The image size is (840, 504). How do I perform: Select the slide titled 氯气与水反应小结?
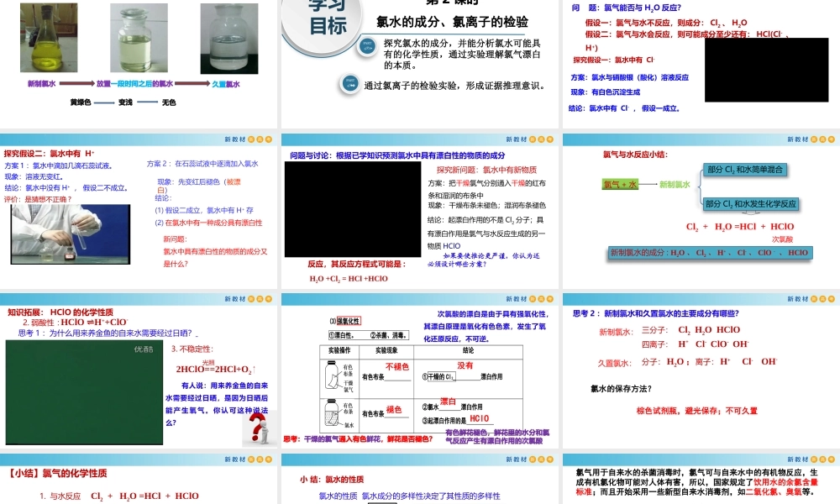(701, 212)
